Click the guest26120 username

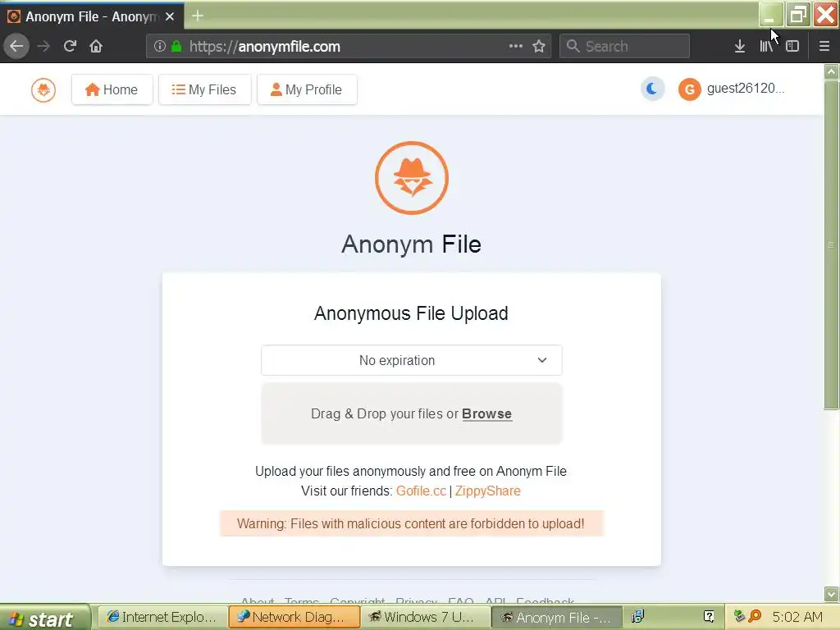point(746,89)
